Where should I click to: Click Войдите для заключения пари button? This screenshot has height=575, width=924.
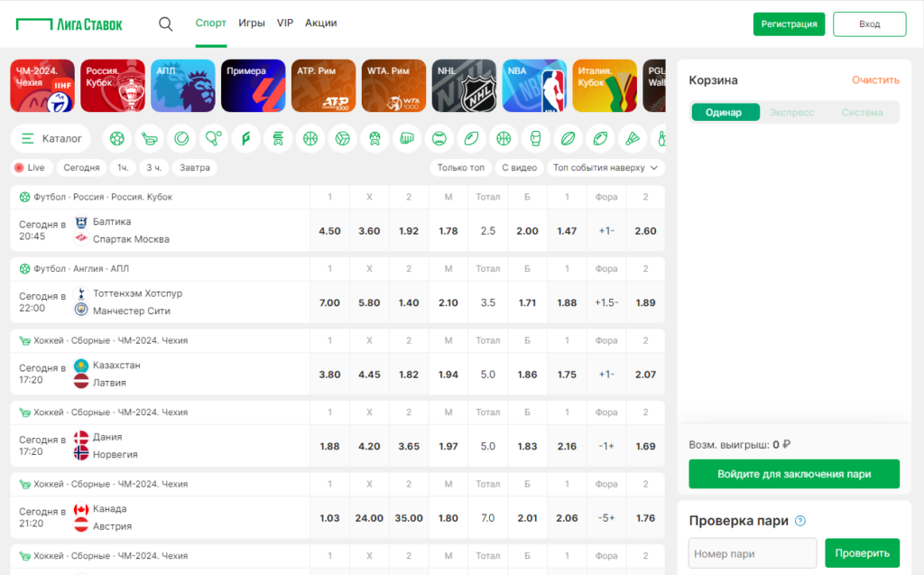click(x=794, y=474)
